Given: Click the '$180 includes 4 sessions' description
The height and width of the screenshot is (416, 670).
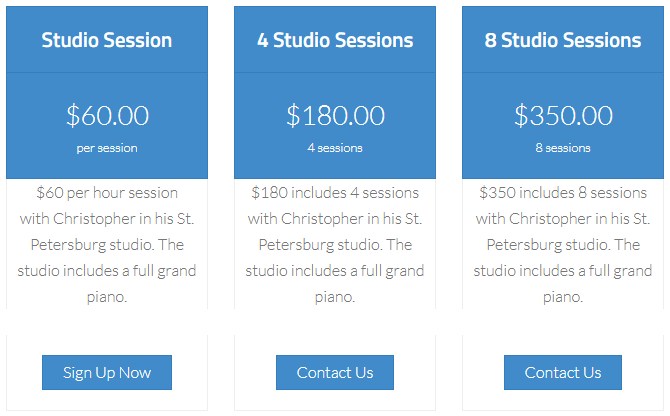Looking at the screenshot, I should [x=335, y=193].
